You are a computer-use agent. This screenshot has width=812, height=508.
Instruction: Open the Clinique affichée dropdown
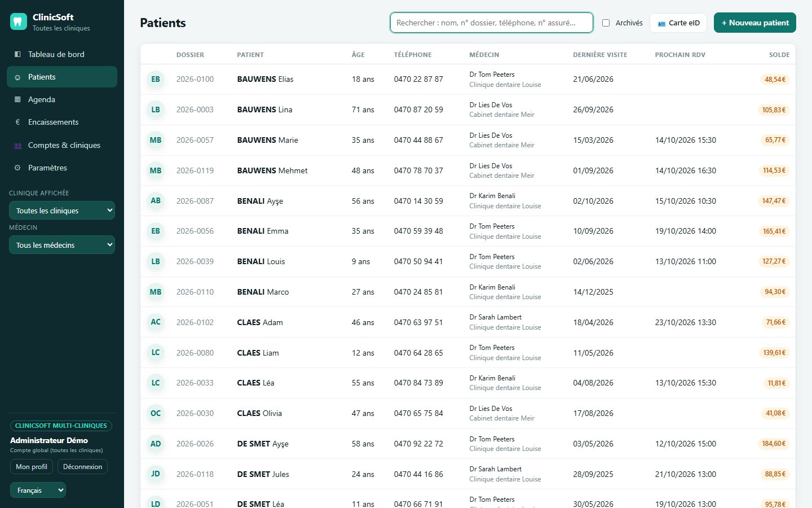click(62, 211)
